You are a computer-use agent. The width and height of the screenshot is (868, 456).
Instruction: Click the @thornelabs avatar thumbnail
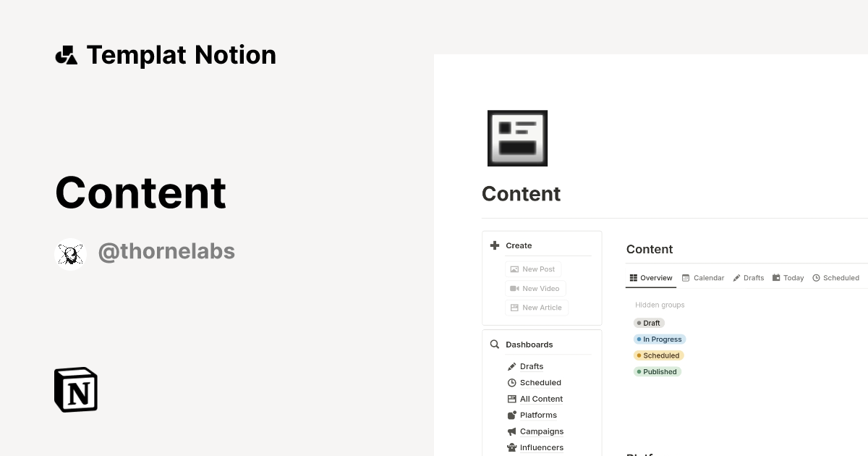70,252
